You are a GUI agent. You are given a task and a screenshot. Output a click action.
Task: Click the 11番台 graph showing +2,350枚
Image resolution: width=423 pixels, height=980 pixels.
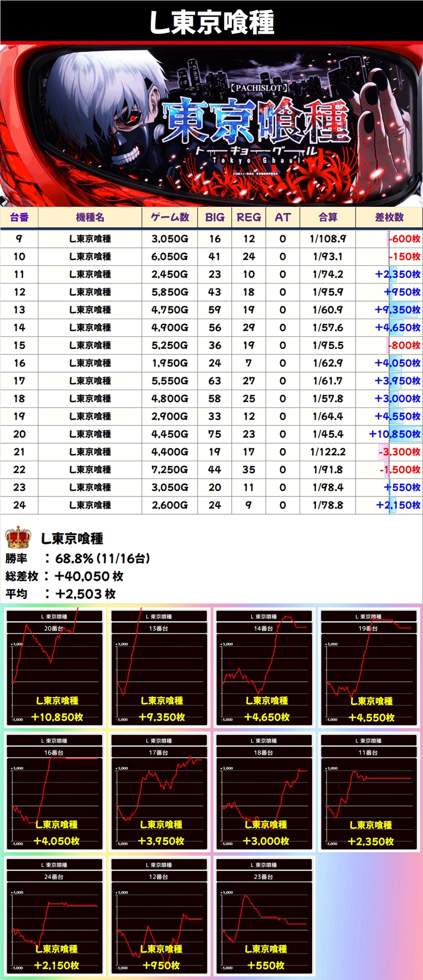pyautogui.click(x=369, y=792)
